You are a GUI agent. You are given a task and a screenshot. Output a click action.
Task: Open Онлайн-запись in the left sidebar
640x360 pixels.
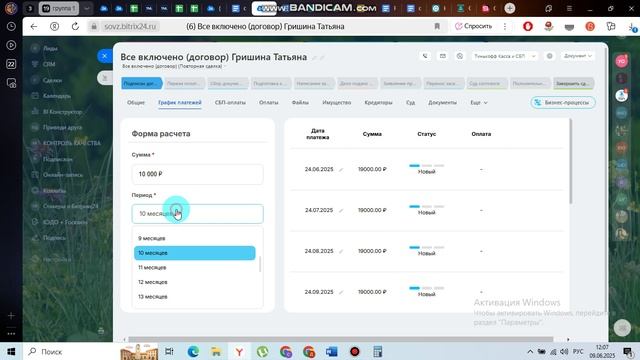pos(62,175)
